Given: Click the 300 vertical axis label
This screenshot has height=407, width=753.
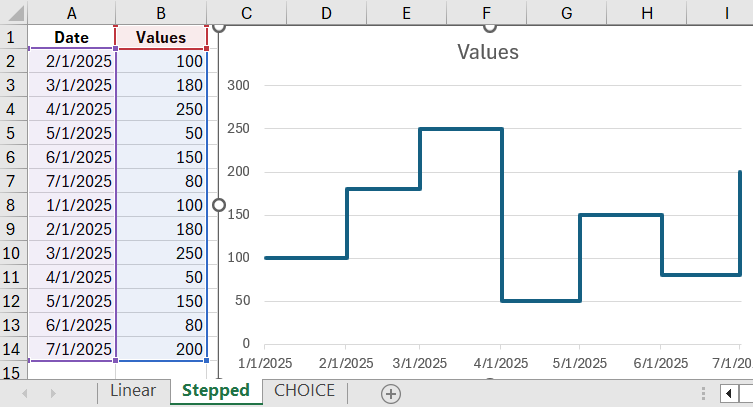Looking at the screenshot, I should 238,85.
